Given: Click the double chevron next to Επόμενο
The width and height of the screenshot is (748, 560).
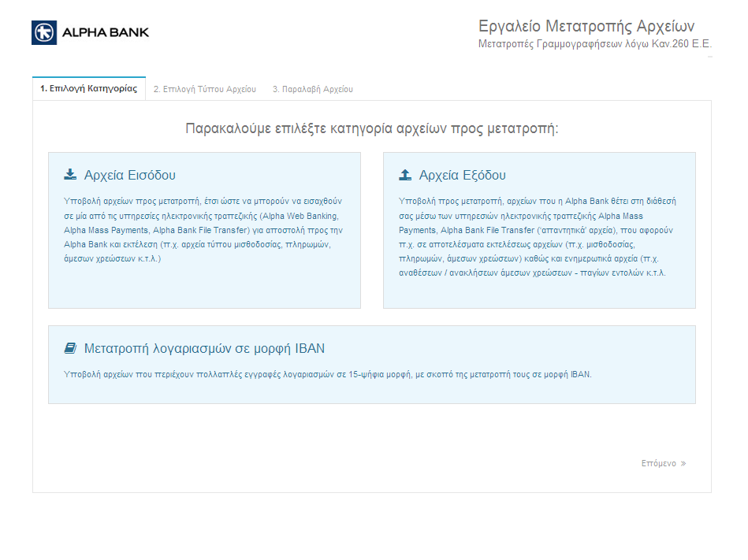Looking at the screenshot, I should click(x=683, y=463).
